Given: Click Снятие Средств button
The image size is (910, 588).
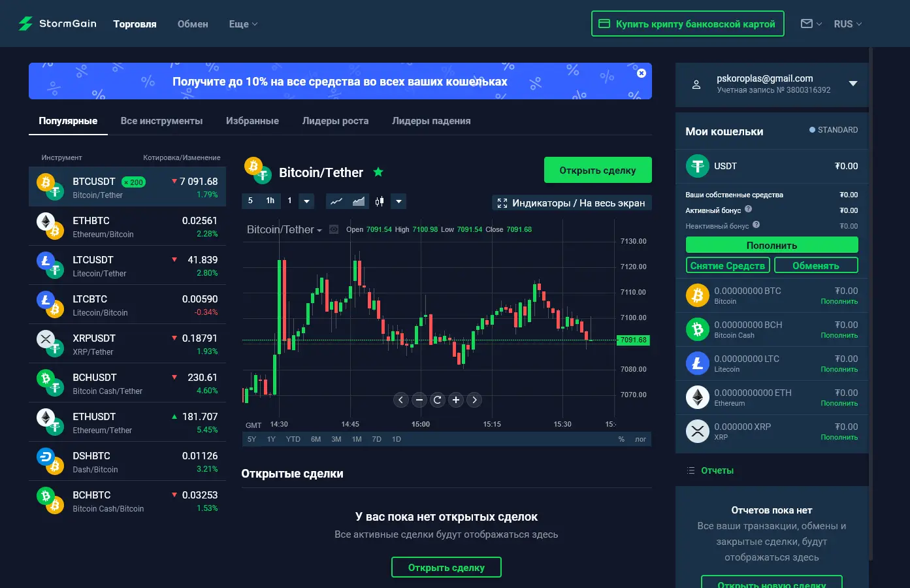Looking at the screenshot, I should coord(728,265).
